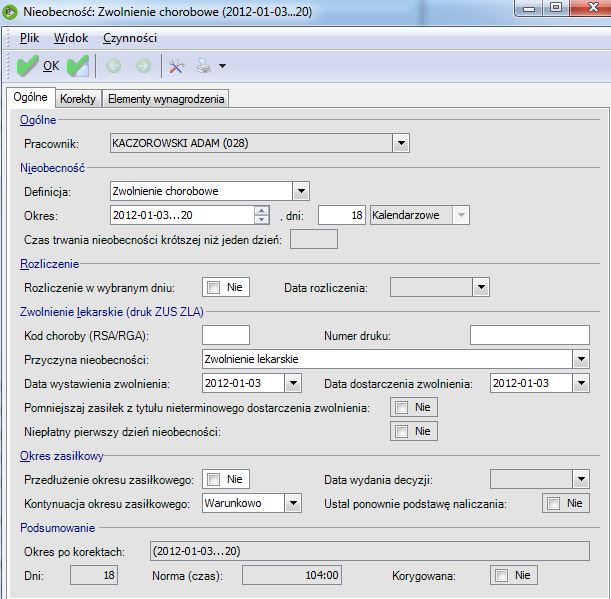Click the Ogólne section header link
Viewport: 611px width, 599px height.
pos(38,120)
